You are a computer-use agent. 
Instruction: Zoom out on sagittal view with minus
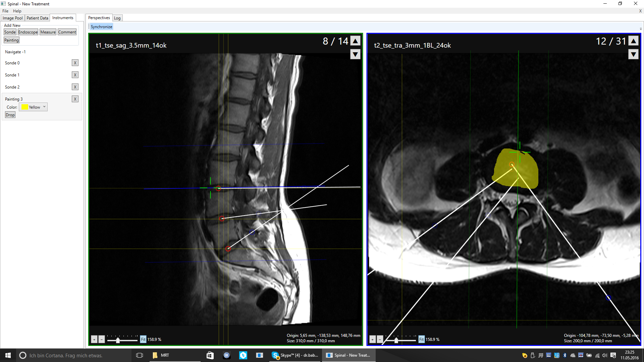tap(102, 340)
